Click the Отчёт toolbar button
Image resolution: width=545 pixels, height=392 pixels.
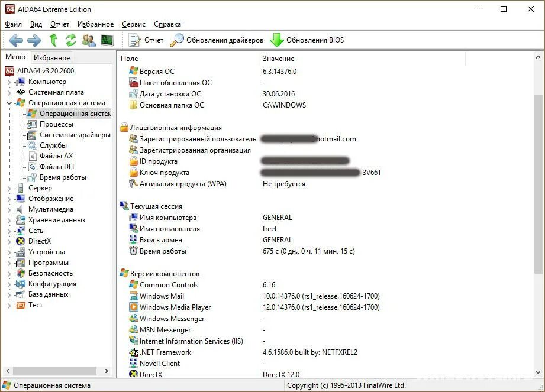146,40
